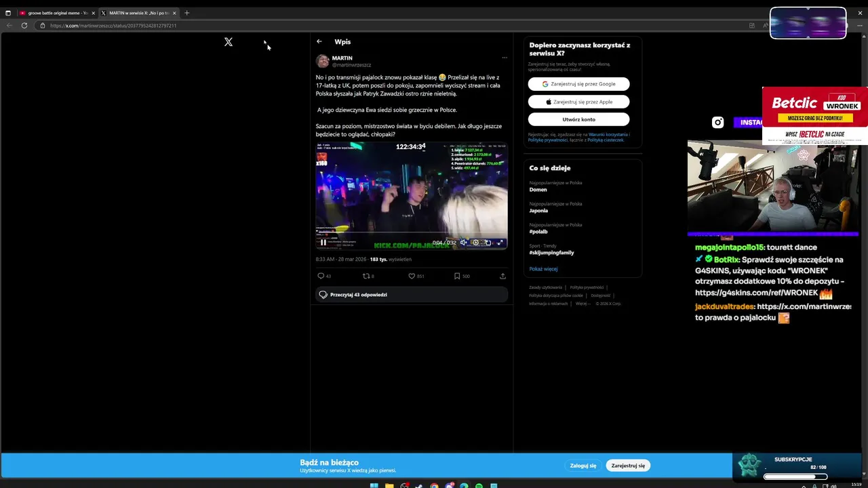Open Zasady użytkowania footer link
Image resolution: width=868 pixels, height=488 pixels.
tap(545, 287)
